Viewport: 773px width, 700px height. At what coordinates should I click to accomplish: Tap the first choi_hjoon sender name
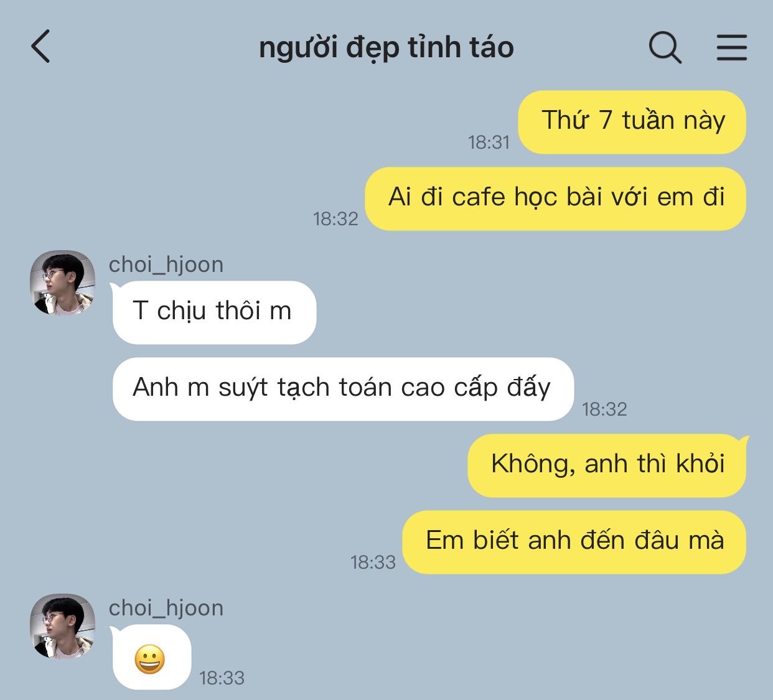point(166,264)
